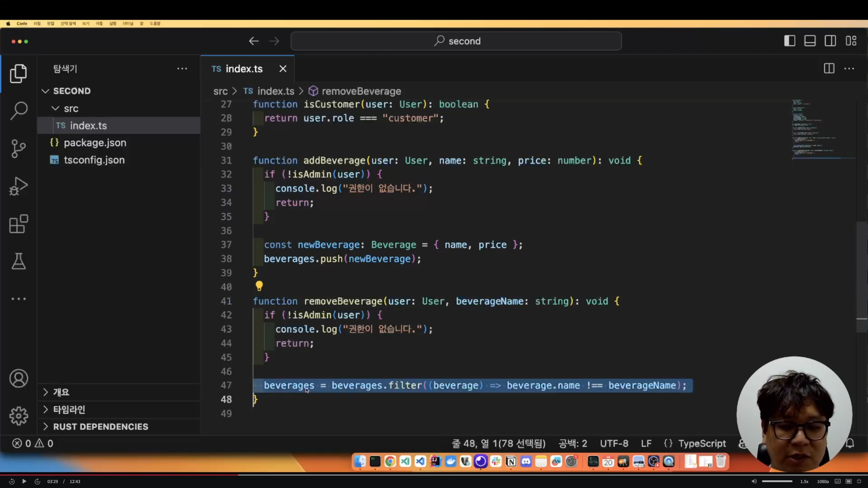Screen dimensions: 868x488
Task: Open the 편집 menu
Action: click(51, 23)
